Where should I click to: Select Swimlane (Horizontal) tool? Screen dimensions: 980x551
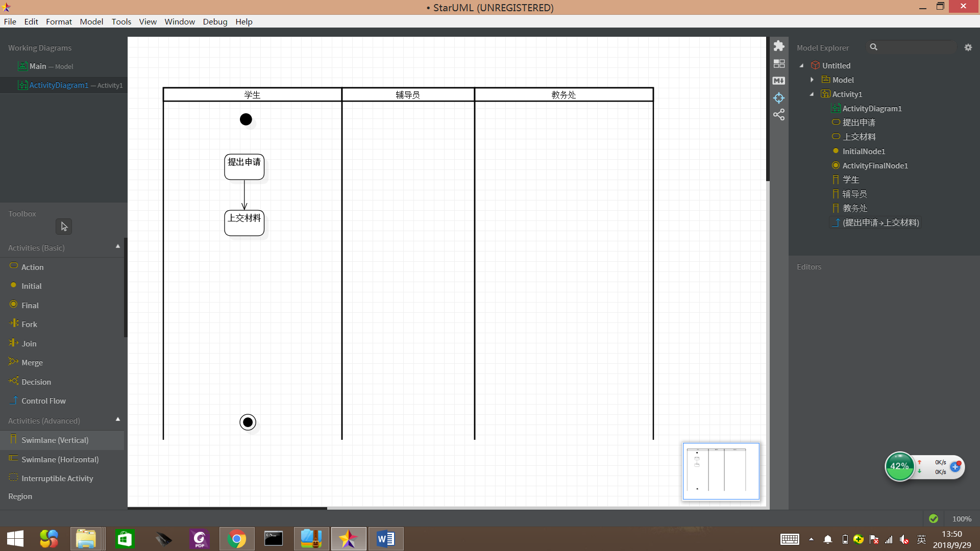point(60,459)
